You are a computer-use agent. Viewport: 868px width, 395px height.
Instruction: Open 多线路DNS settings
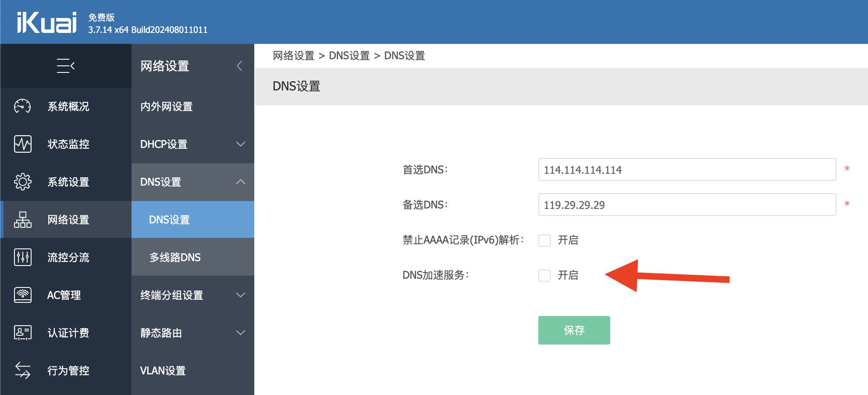(x=193, y=257)
